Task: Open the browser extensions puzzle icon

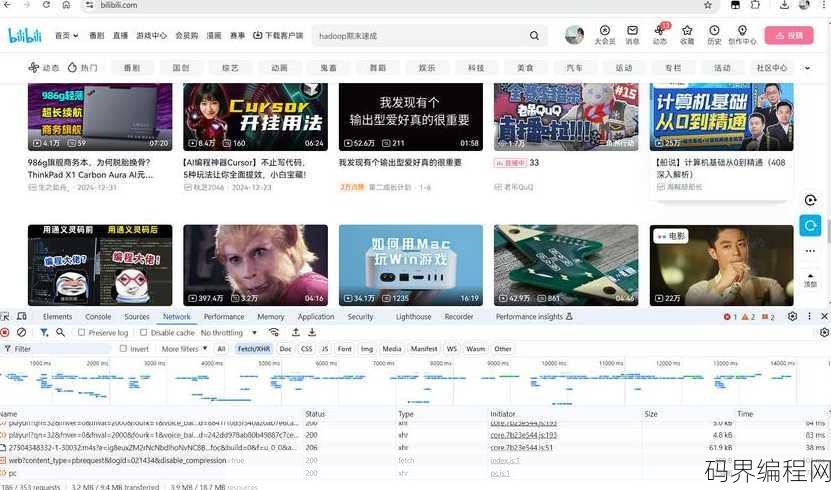Action: coord(755,5)
